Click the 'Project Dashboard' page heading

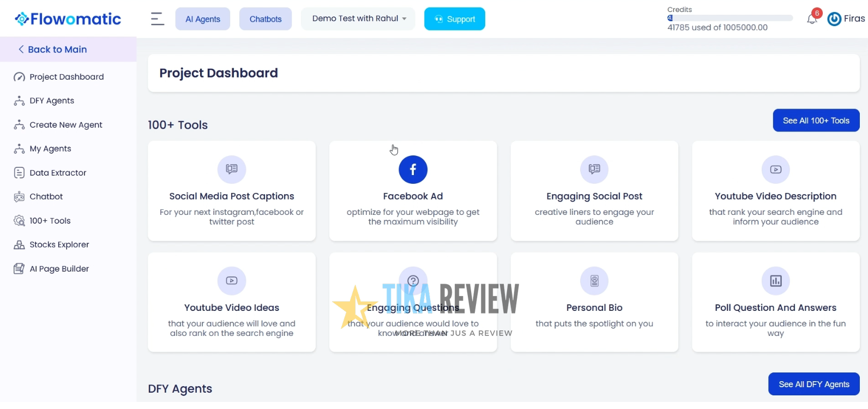coord(219,73)
